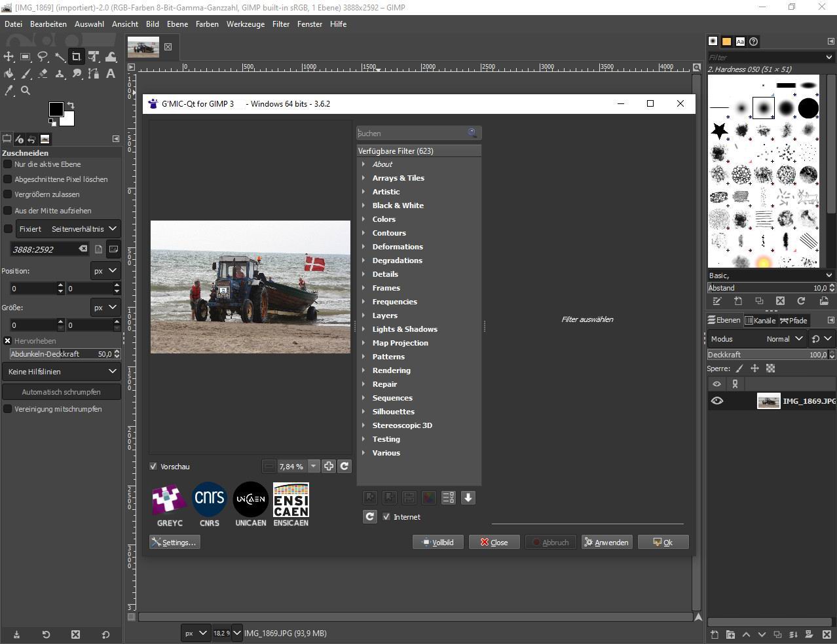Click the Anwenden button
837x644 pixels.
click(x=606, y=543)
